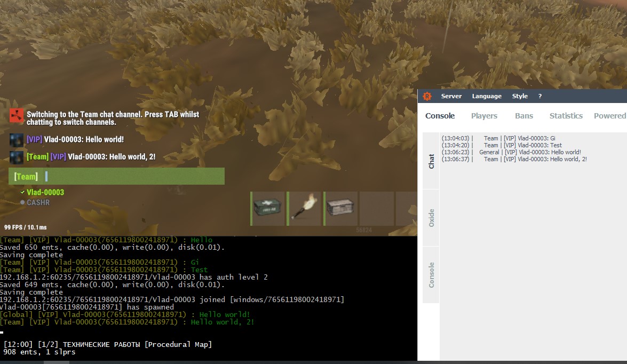The image size is (627, 364).
Task: Click the RustAdmin logo icon
Action: 427,96
